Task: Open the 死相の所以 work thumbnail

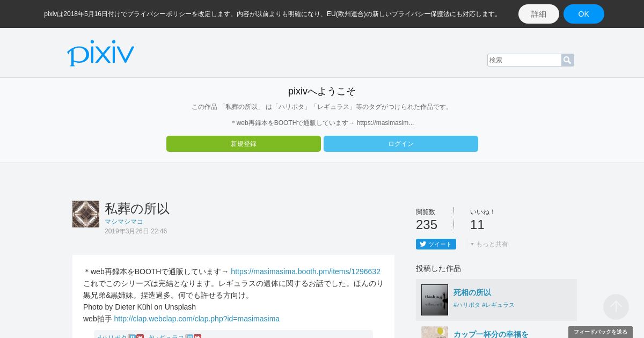Action: pos(435,300)
